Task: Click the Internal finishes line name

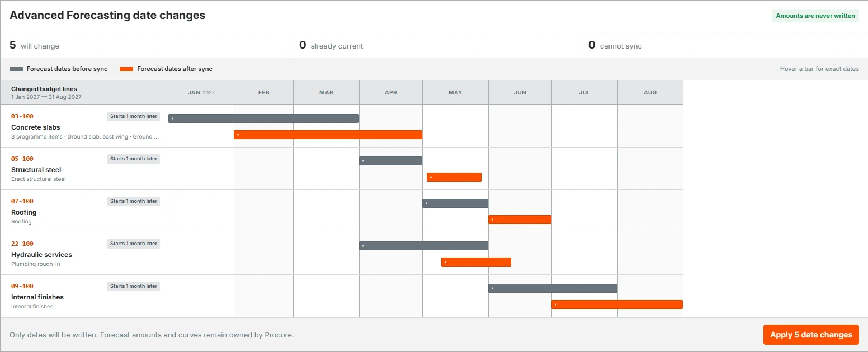Action: tap(37, 297)
